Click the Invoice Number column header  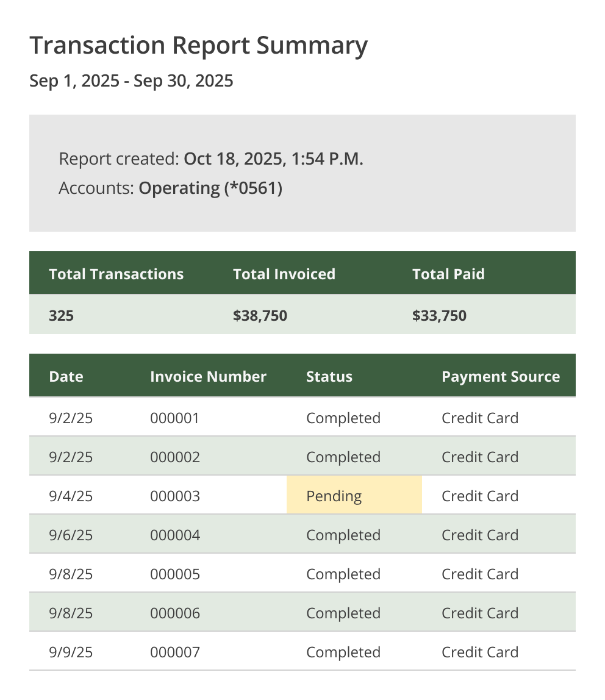click(x=208, y=376)
